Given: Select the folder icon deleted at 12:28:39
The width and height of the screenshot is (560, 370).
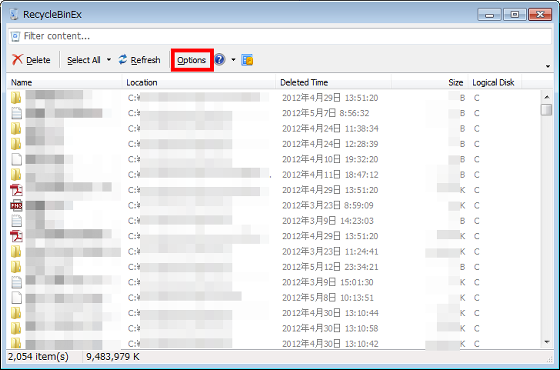Looking at the screenshot, I should [x=16, y=144].
